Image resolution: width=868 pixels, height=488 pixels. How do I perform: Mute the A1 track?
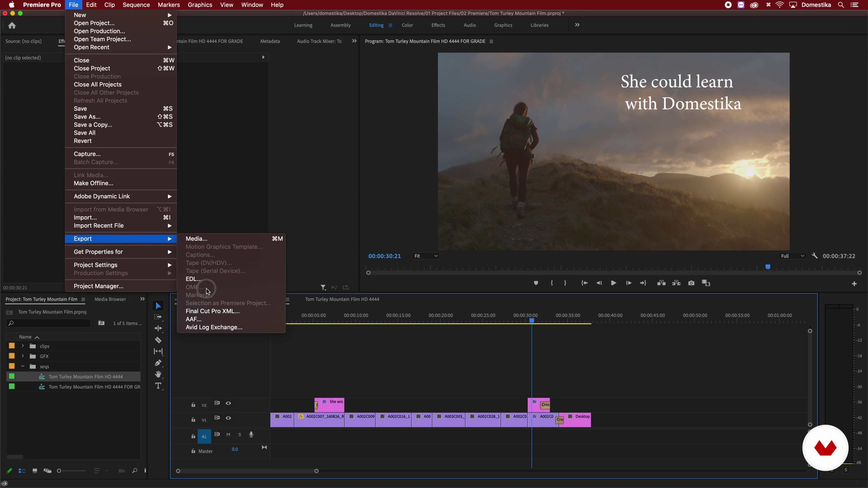(x=228, y=435)
